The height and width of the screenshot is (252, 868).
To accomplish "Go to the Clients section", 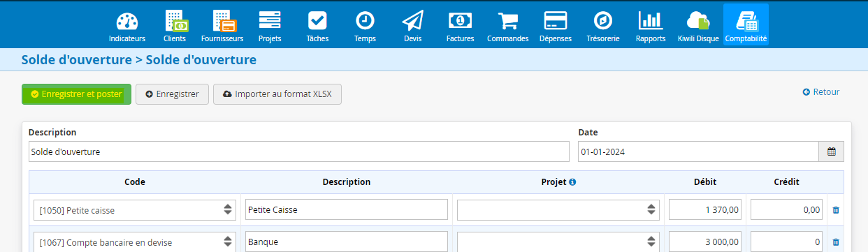I will (175, 26).
